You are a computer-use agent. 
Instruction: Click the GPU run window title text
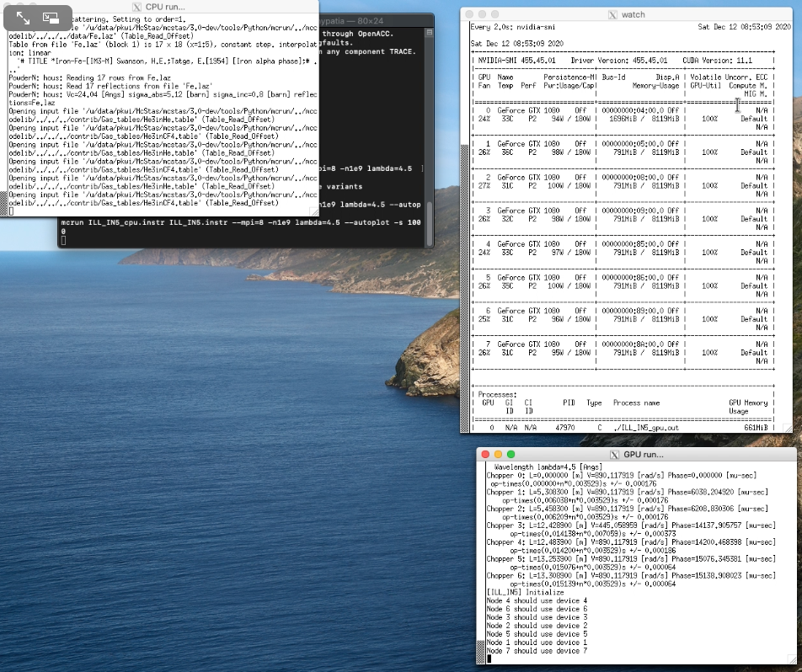coord(644,455)
